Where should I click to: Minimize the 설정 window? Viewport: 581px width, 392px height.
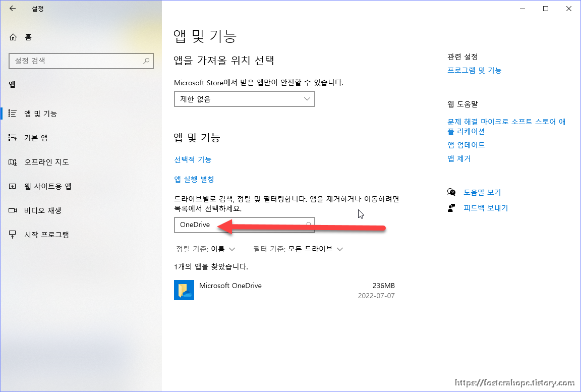[522, 9]
